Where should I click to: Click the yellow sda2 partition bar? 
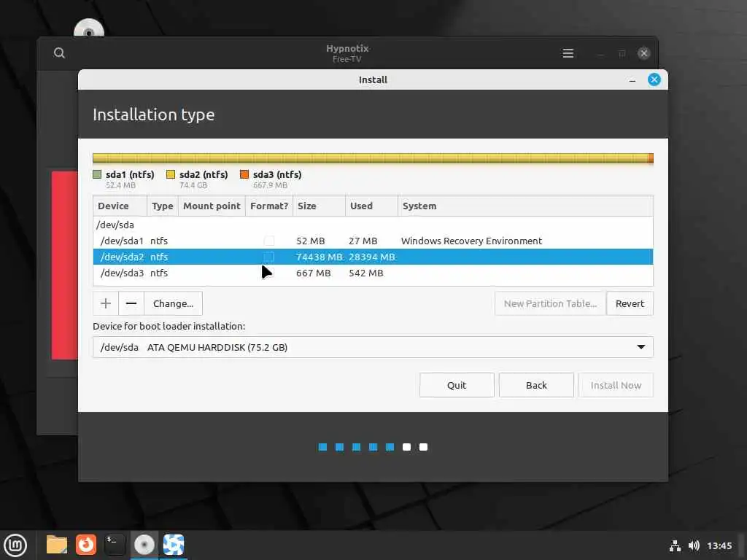371,158
